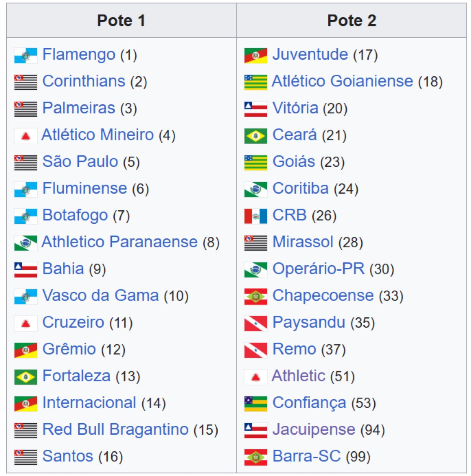
Task: Click the flag icon next to Paysandu
Action: pos(255,323)
